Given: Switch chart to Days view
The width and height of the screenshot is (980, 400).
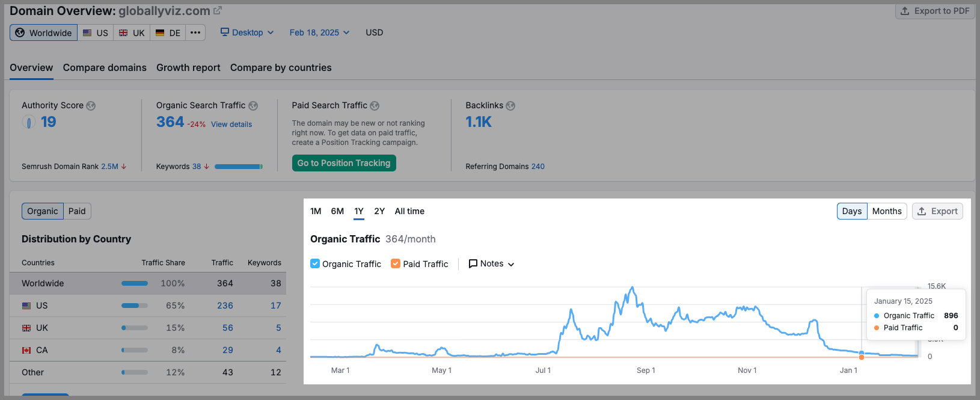Looking at the screenshot, I should [x=852, y=211].
